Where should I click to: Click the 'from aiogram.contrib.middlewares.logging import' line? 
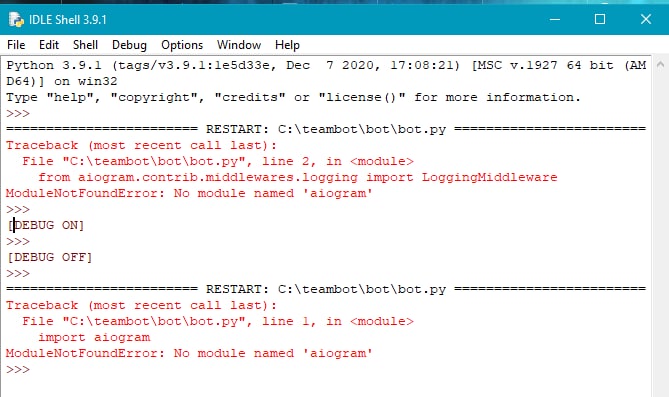[x=298, y=177]
